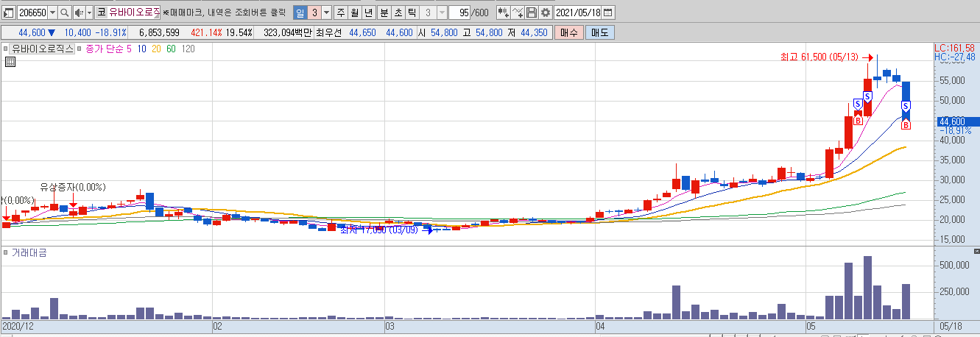Select the blue 10-day moving average legend
980x337 pixels.
141,49
